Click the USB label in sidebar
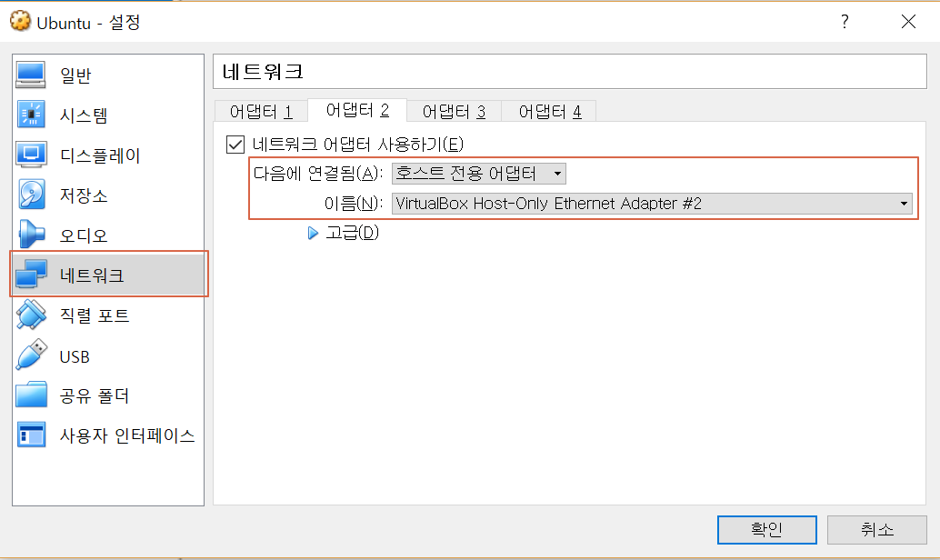 click(x=75, y=356)
